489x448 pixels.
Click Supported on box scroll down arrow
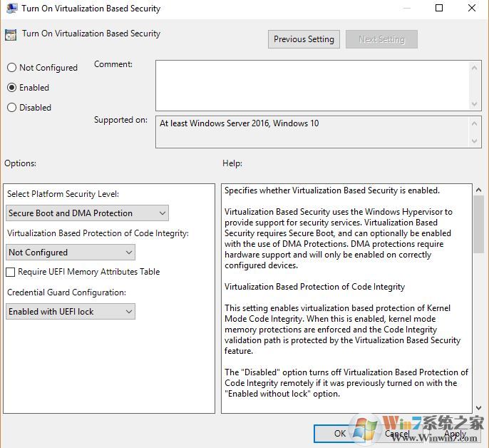coord(474,141)
